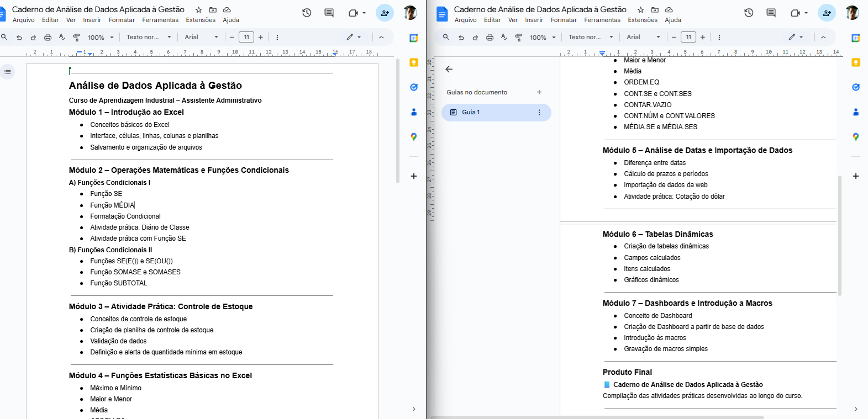868x419 pixels.
Task: Click font size field in right window
Action: (x=688, y=37)
